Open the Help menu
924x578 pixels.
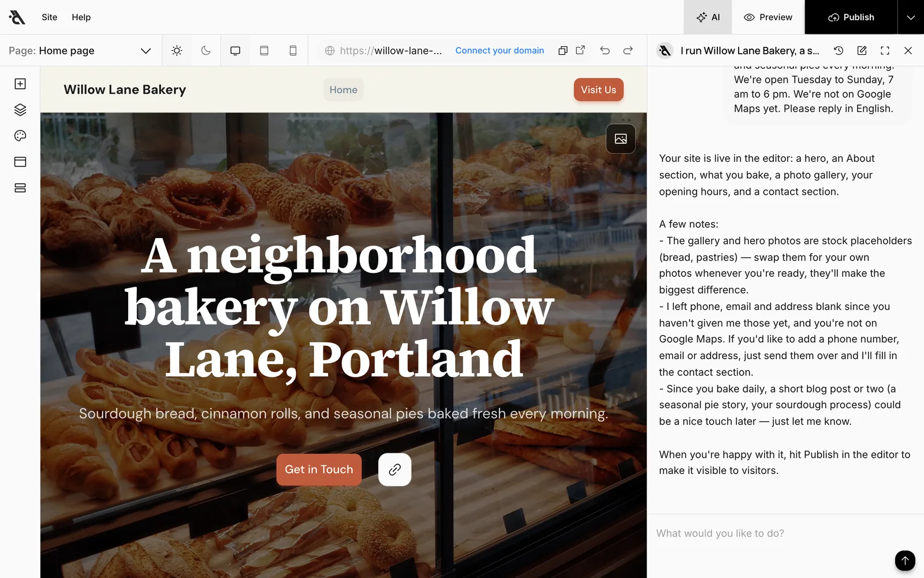pyautogui.click(x=81, y=17)
